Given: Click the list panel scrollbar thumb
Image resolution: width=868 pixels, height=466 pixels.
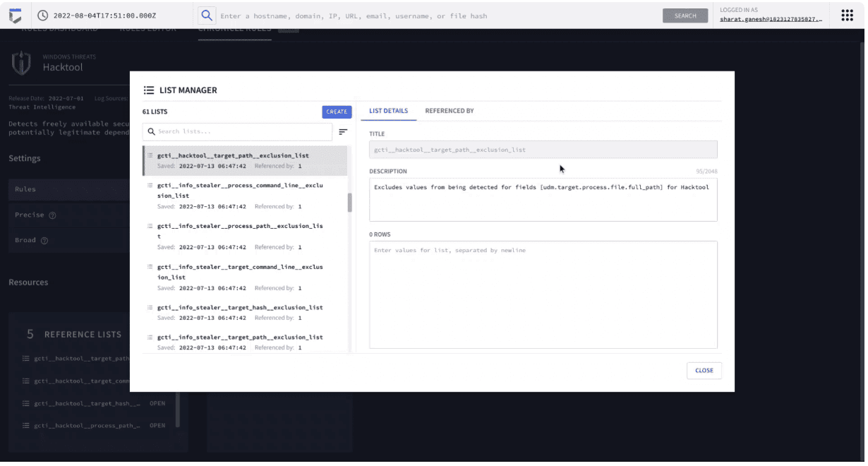Looking at the screenshot, I should pos(349,203).
